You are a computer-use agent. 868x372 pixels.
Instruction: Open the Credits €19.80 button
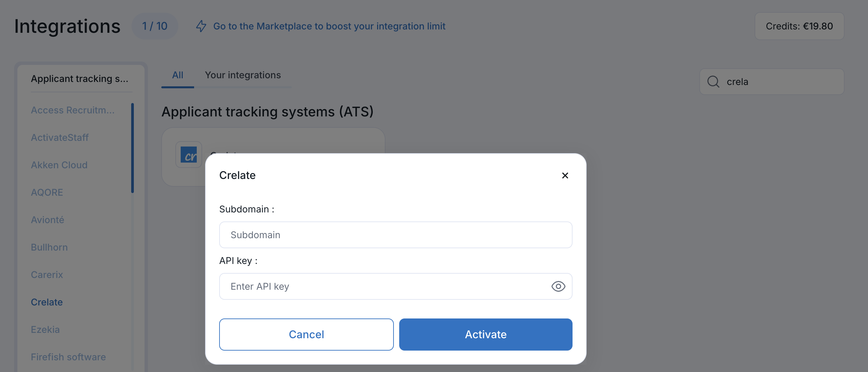click(x=799, y=26)
